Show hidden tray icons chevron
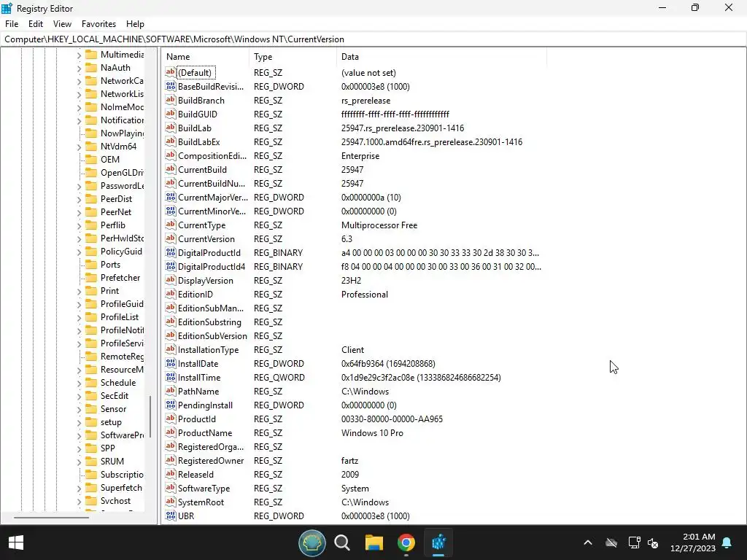The height and width of the screenshot is (560, 747). coord(588,542)
